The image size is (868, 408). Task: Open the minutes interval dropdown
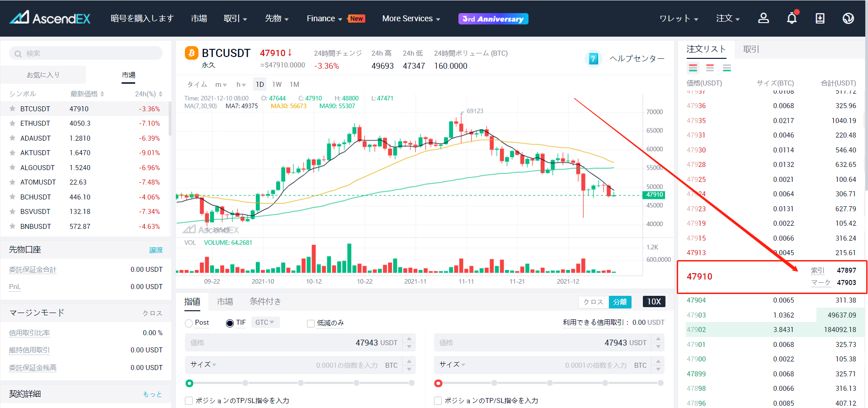pyautogui.click(x=221, y=85)
